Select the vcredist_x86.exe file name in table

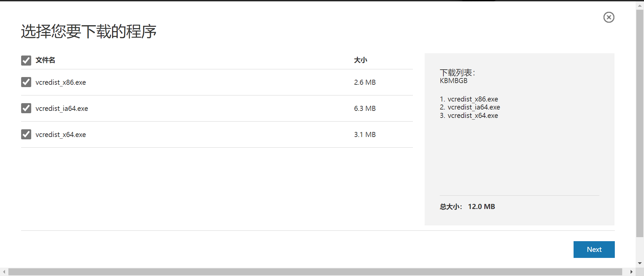click(61, 82)
